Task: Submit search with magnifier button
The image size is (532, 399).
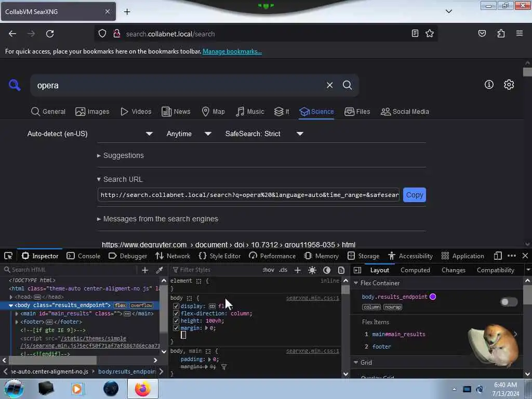Action: click(347, 85)
